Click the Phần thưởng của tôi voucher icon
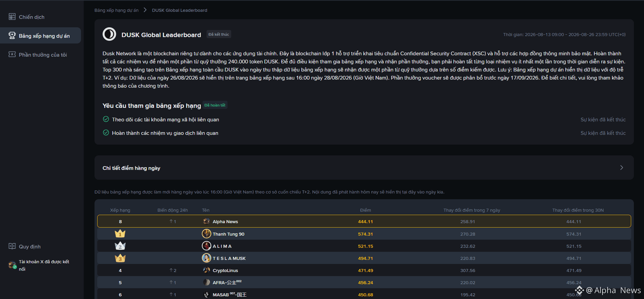 (x=12, y=54)
